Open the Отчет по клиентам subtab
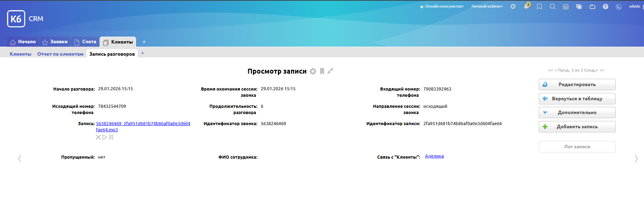The width and height of the screenshot is (644, 216). [60, 54]
